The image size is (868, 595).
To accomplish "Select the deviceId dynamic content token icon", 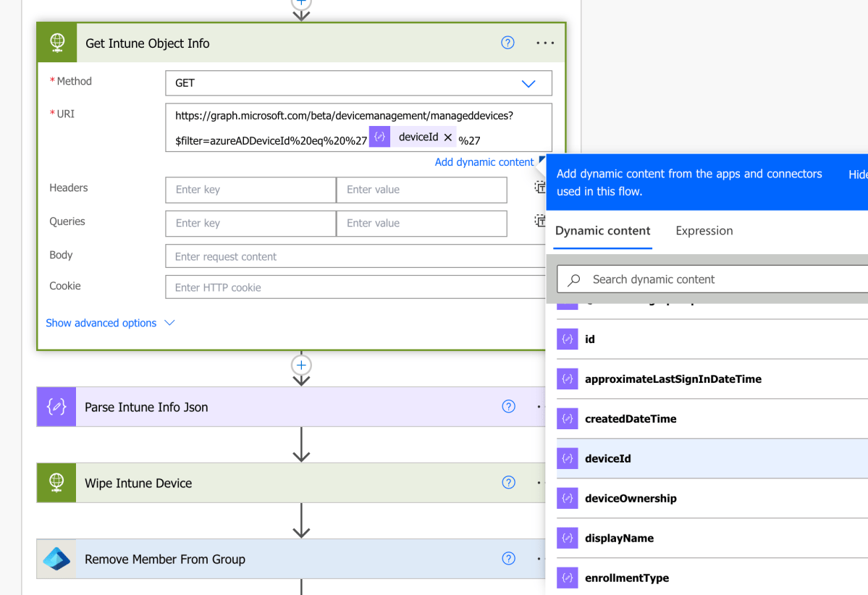I will (568, 458).
